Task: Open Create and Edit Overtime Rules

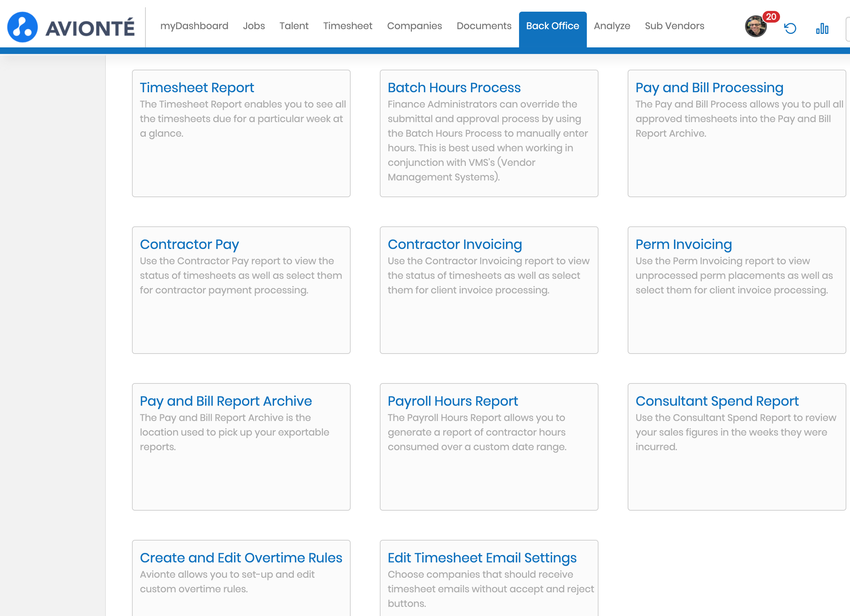Action: point(241,558)
